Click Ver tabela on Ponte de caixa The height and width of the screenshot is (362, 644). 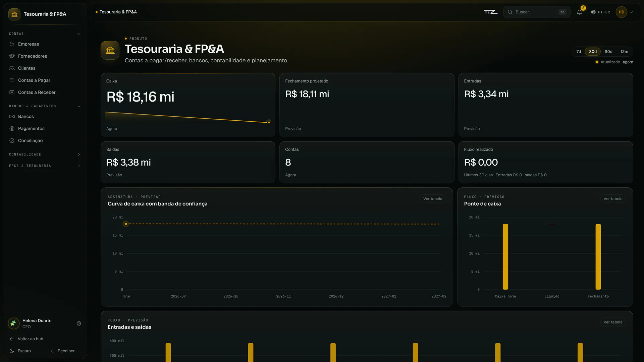[613, 199]
